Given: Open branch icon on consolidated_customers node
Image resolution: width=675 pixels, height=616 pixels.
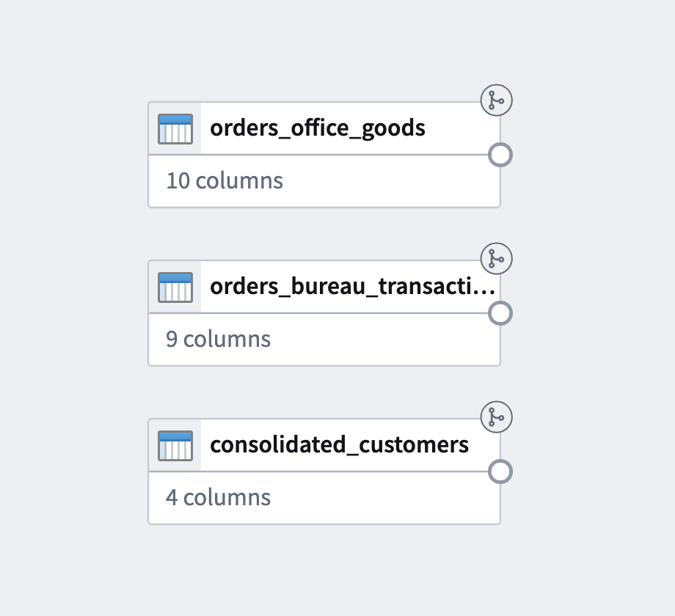Looking at the screenshot, I should (497, 417).
